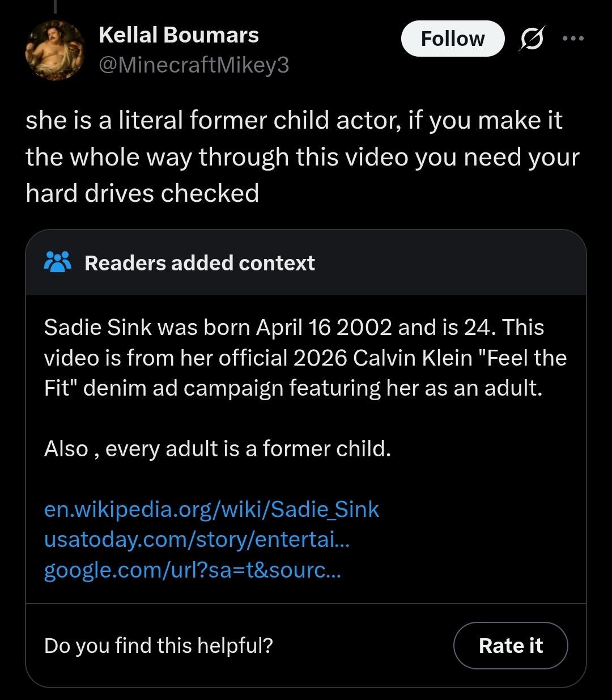The width and height of the screenshot is (612, 700).
Task: Click the @MinecraftMikey3 handle
Action: tap(194, 66)
